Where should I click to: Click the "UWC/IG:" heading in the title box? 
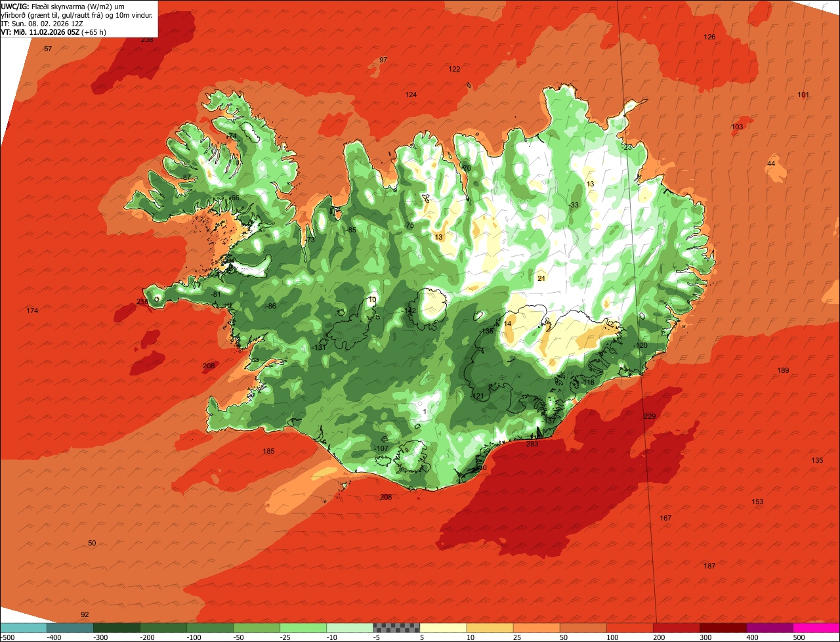point(16,6)
